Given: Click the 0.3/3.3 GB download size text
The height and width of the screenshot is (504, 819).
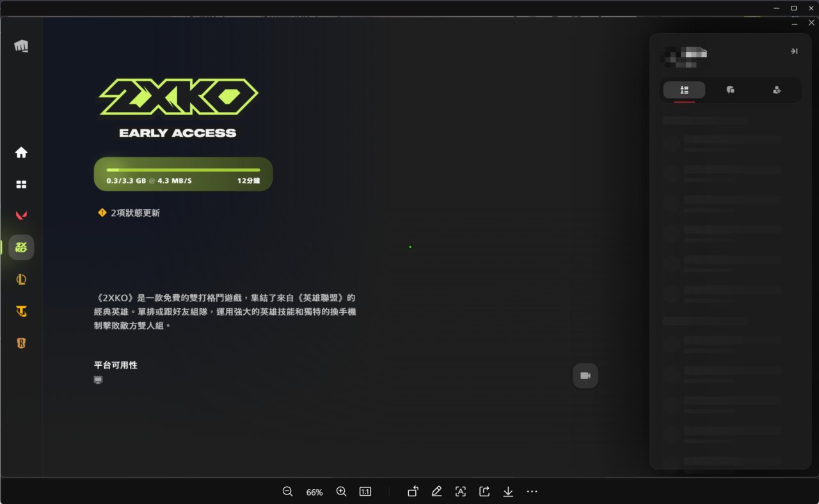Looking at the screenshot, I should pos(127,181).
